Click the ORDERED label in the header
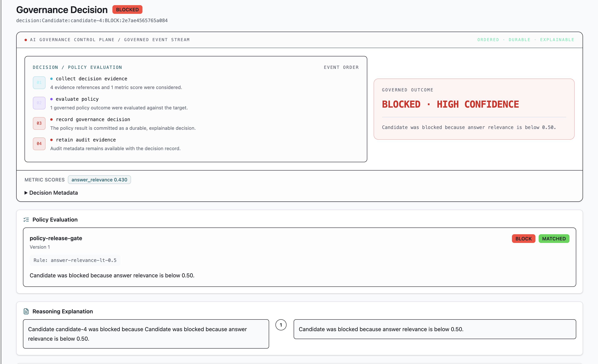The height and width of the screenshot is (364, 598). (488, 40)
